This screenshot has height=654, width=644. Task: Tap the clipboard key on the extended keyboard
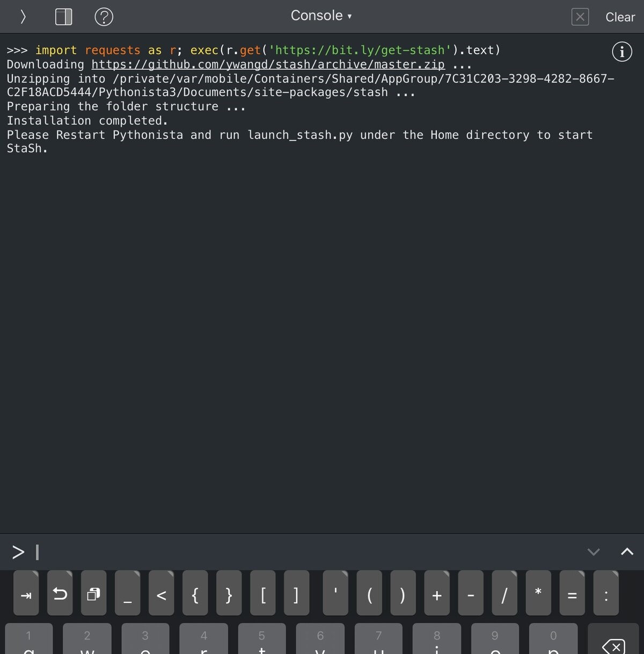pyautogui.click(x=93, y=594)
